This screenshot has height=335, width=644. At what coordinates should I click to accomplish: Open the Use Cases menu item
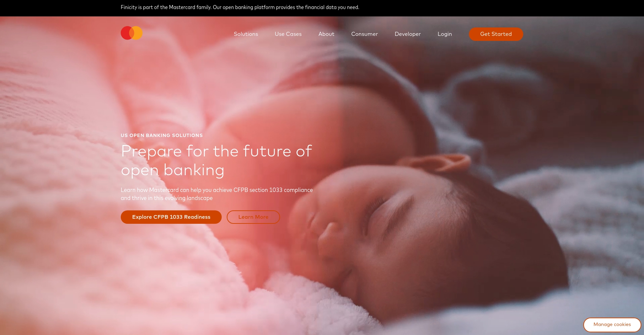(x=288, y=34)
